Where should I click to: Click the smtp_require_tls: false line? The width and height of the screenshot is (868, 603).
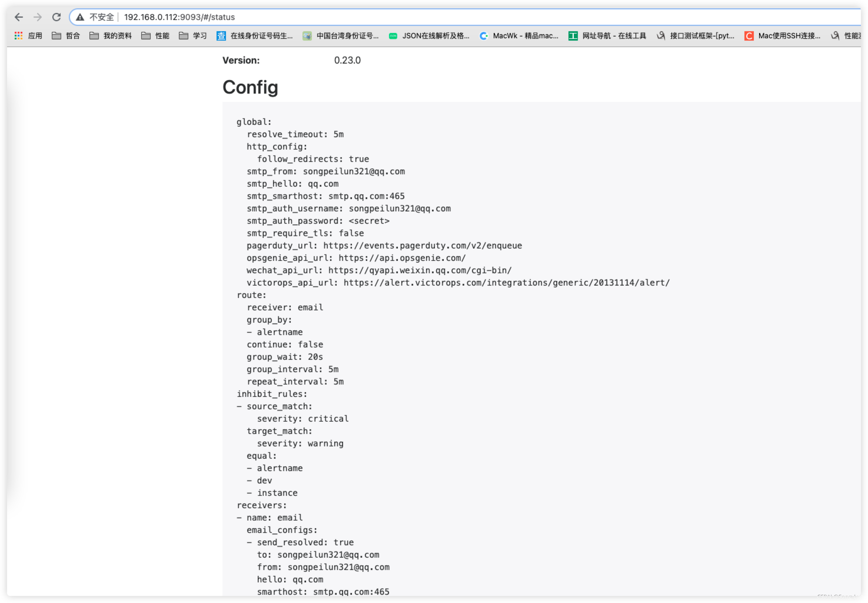click(x=305, y=233)
